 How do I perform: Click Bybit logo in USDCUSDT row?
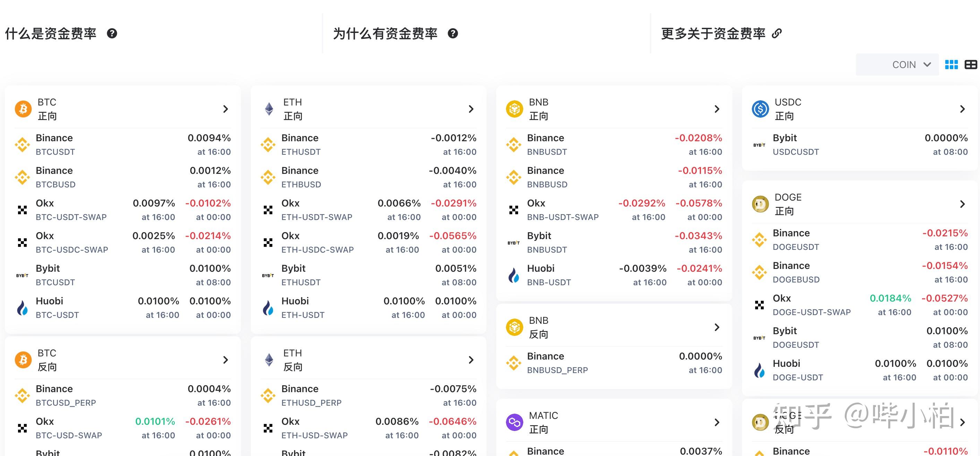point(759,145)
